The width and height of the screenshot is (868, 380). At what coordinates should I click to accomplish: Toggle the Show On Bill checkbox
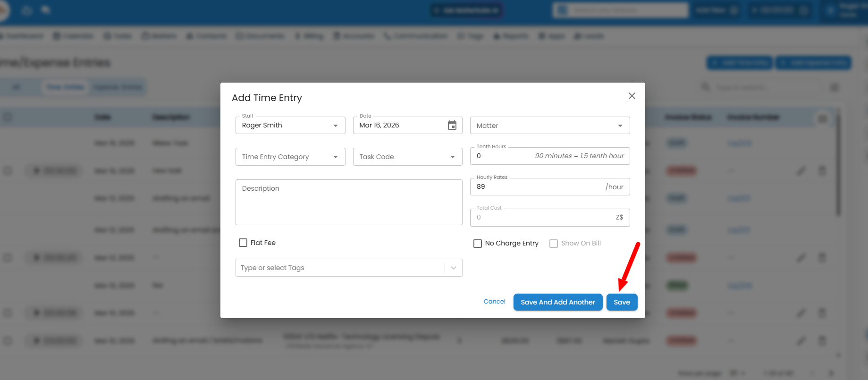point(554,243)
